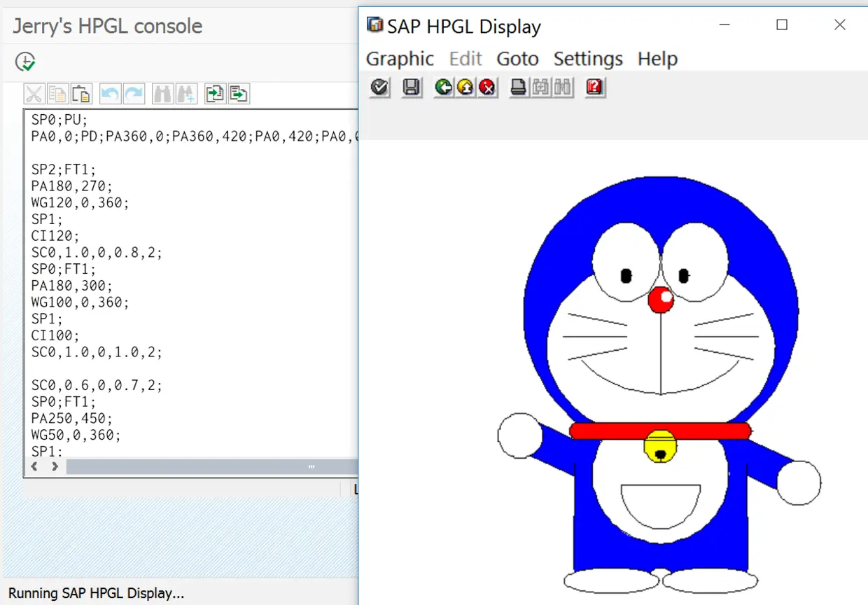Screen dimensions: 868x605
Task: Click the Find Next binoculars-plus icon in editor
Action: pos(186,94)
